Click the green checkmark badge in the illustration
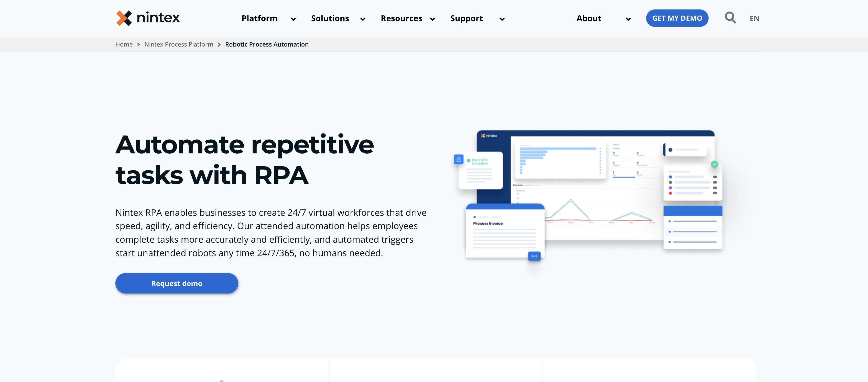 tap(714, 164)
